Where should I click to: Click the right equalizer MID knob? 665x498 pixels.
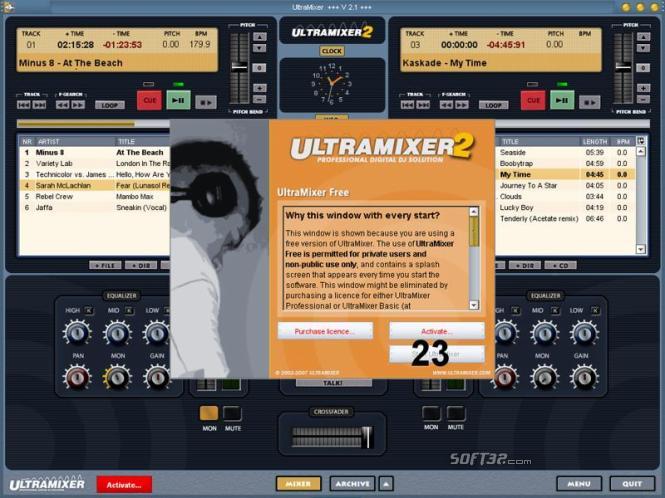tap(545, 333)
